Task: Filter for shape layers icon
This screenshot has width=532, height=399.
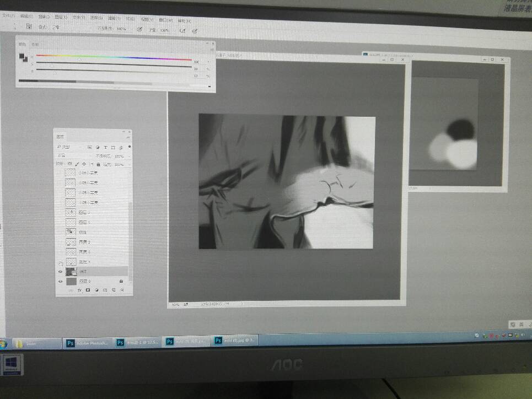Action: coord(113,148)
